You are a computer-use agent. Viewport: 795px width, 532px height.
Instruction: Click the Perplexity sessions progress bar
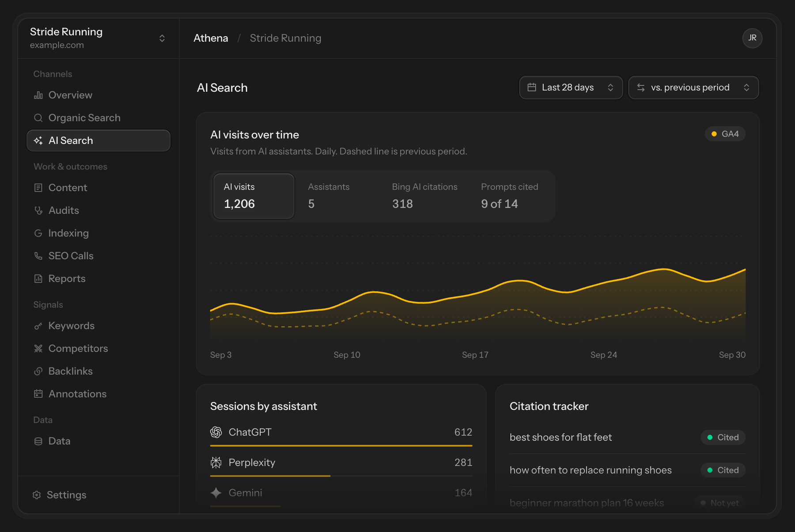point(341,476)
